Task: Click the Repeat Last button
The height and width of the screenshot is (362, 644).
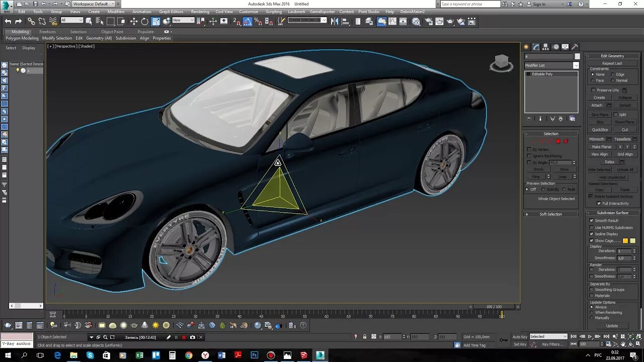Action: (612, 63)
